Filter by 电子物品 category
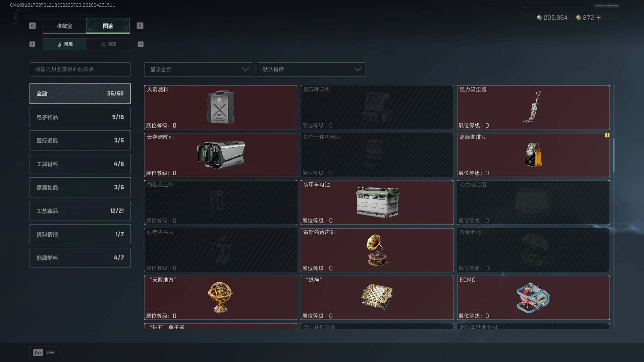Screen dimensions: 644x362 click(x=80, y=117)
